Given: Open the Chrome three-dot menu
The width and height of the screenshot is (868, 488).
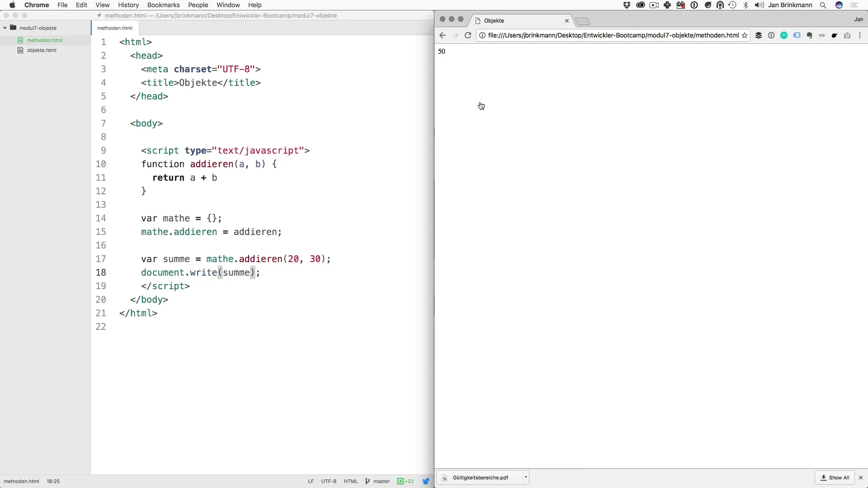Looking at the screenshot, I should [860, 35].
